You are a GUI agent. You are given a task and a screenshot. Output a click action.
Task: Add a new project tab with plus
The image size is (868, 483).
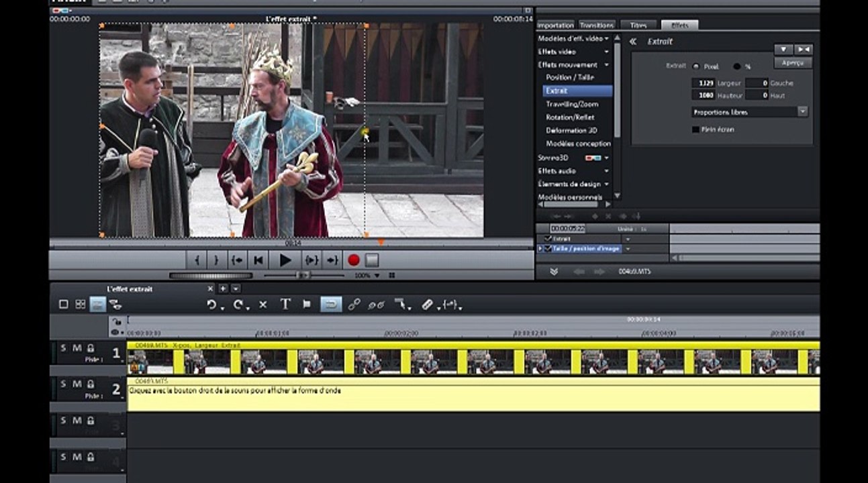[x=224, y=289]
